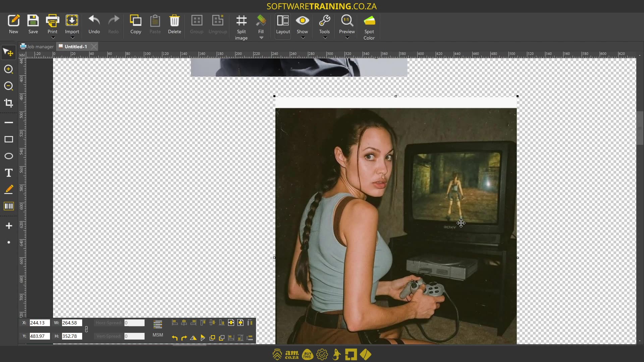Open the Print dropdown arrow
The image size is (644, 362).
click(53, 38)
